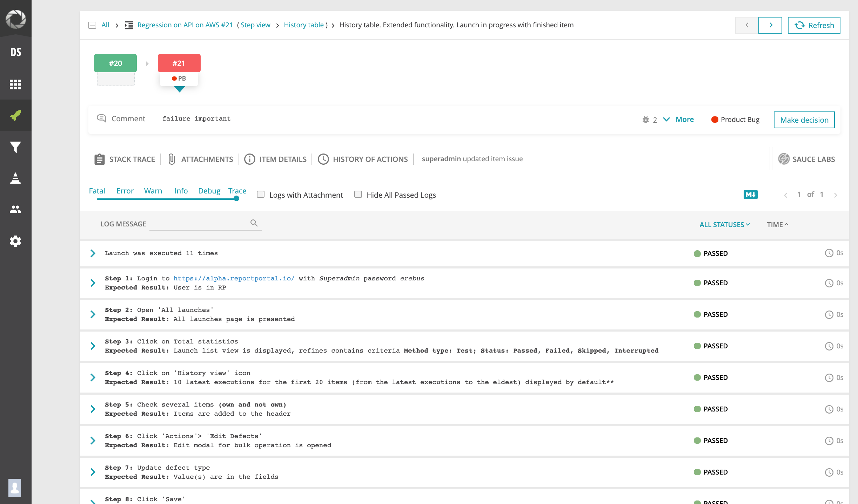The height and width of the screenshot is (504, 858).
Task: Open the Debug mode icon in sidebar
Action: [15, 178]
